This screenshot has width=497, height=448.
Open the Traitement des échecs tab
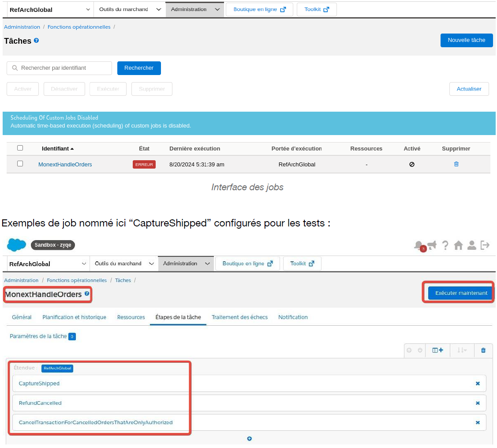point(239,317)
